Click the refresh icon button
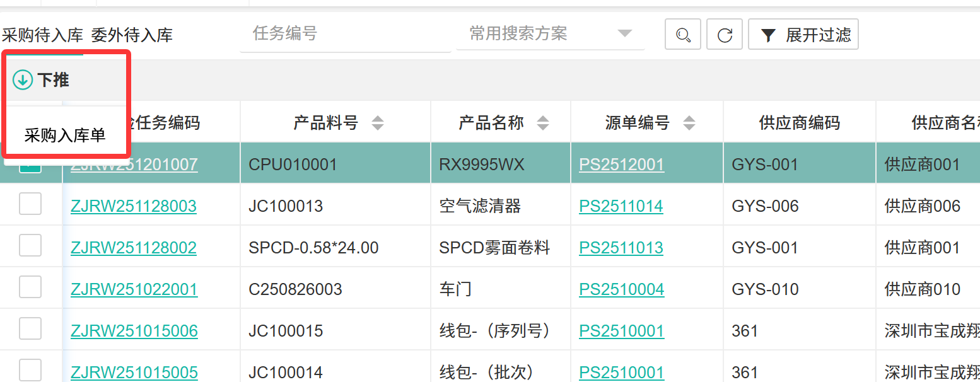 click(x=725, y=35)
